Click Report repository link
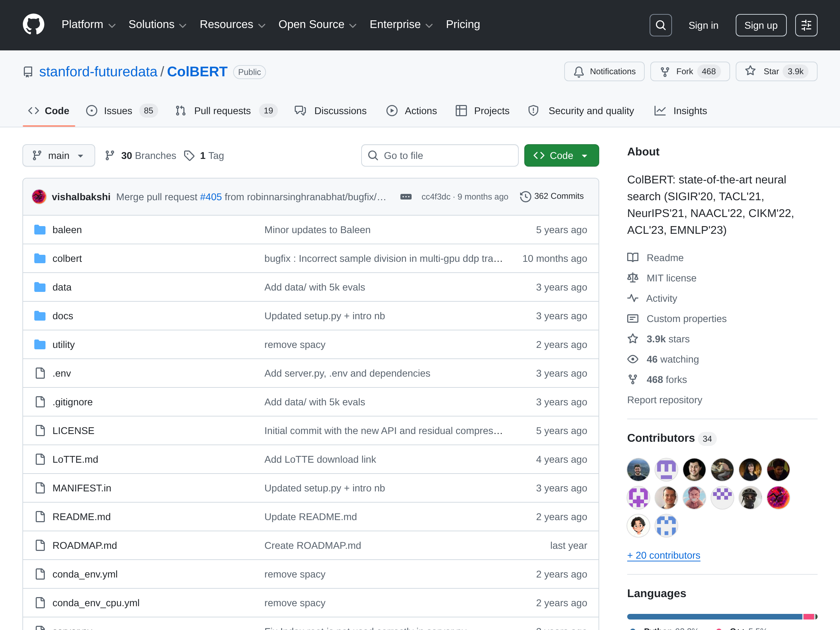840x630 pixels. click(665, 400)
